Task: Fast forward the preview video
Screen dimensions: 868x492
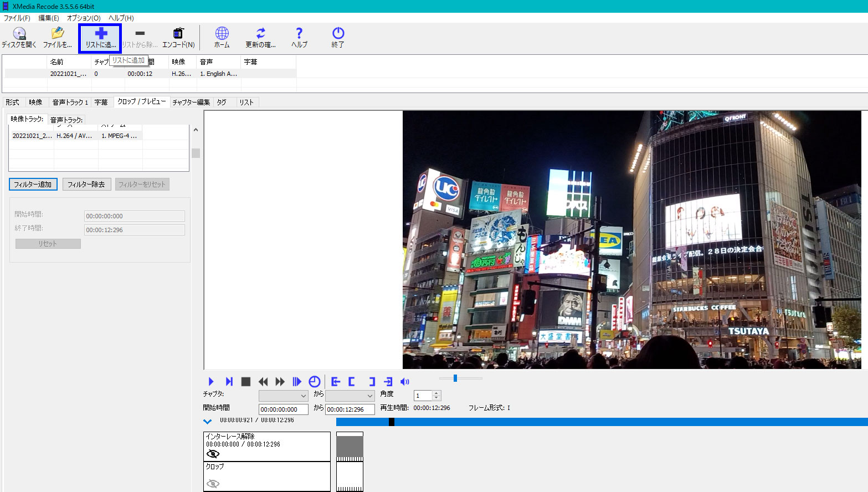Action: pos(280,381)
